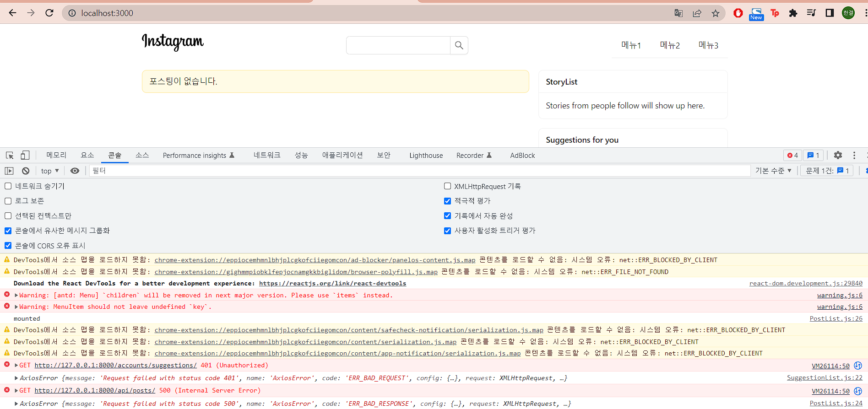Uncheck 기록에서 자동 완성

pyautogui.click(x=448, y=216)
